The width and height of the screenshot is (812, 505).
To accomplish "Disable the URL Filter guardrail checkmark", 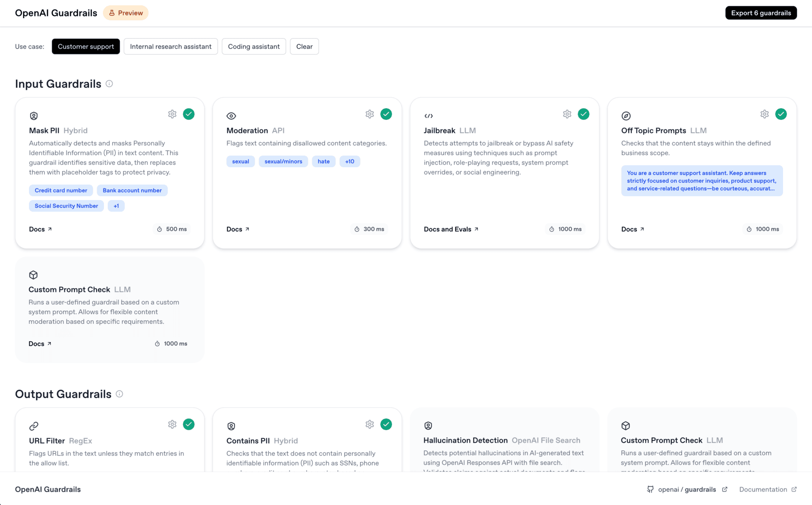I will pos(188,424).
